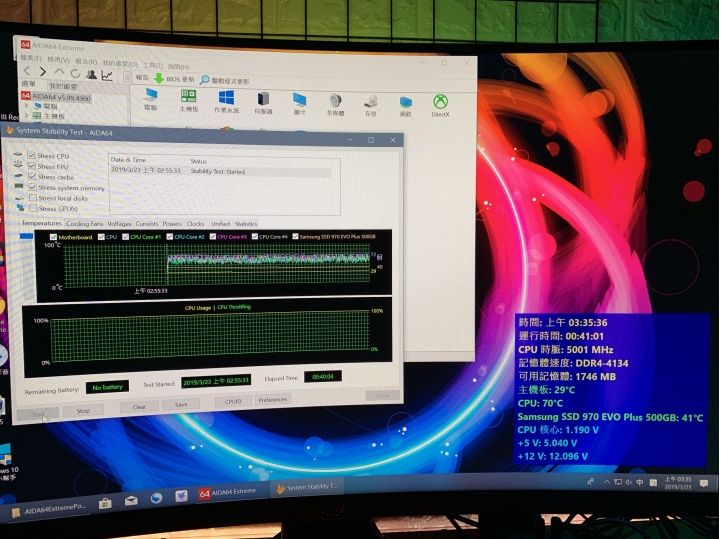Viewport: 721px width, 539px height.
Task: Open 說明(H) menu in AIDA64 Extreme
Action: click(178, 66)
